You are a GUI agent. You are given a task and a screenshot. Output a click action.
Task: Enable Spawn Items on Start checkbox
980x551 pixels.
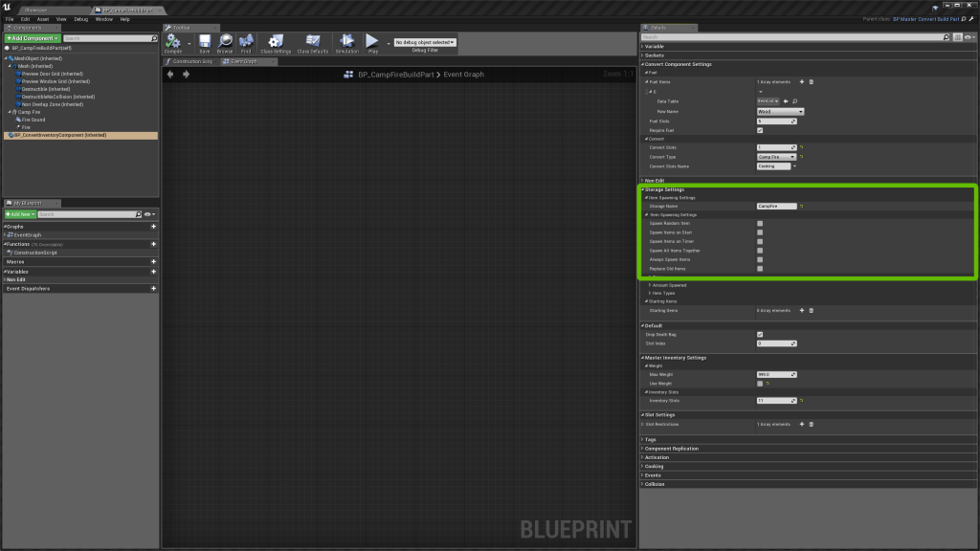(760, 232)
